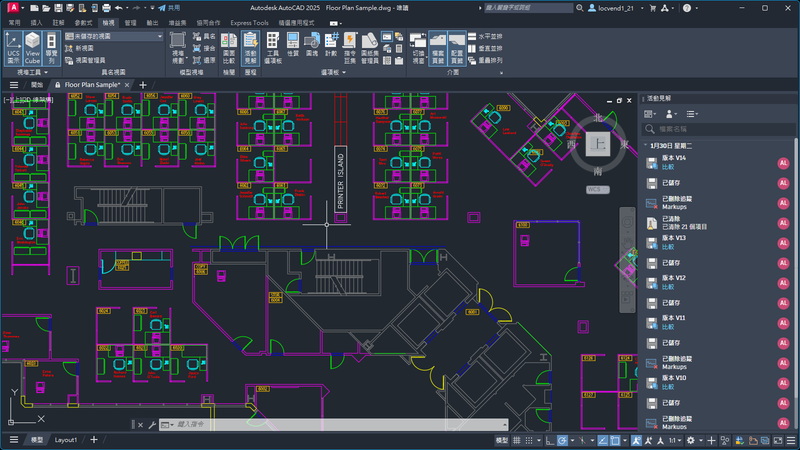Open the 1:1 annotation scale dropdown
Viewport: 800px width, 450px height.
tap(675, 440)
